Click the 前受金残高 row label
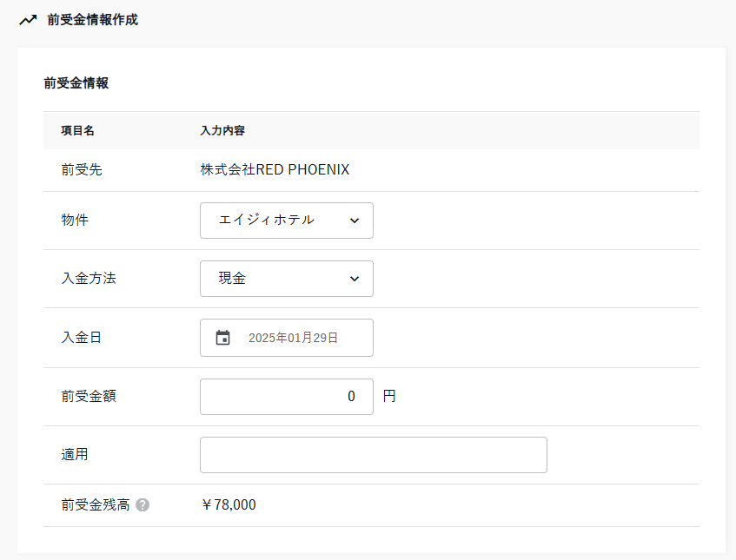 pos(95,504)
